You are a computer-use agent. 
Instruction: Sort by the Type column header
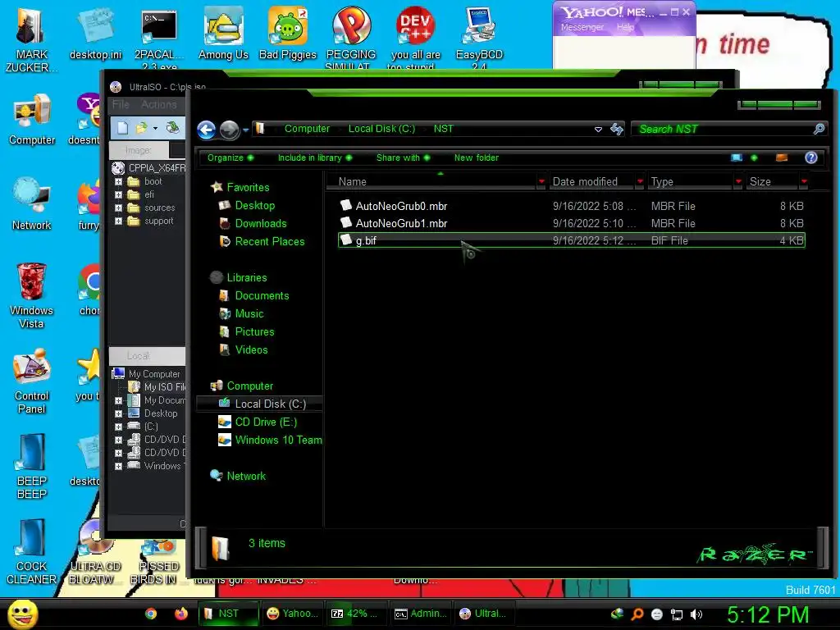click(x=690, y=181)
